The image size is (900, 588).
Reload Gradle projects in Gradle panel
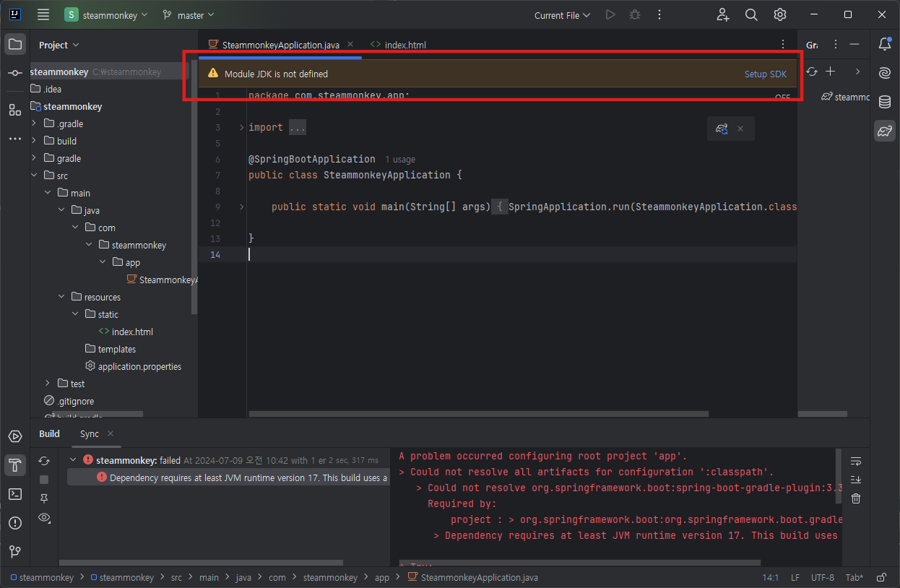pyautogui.click(x=812, y=72)
